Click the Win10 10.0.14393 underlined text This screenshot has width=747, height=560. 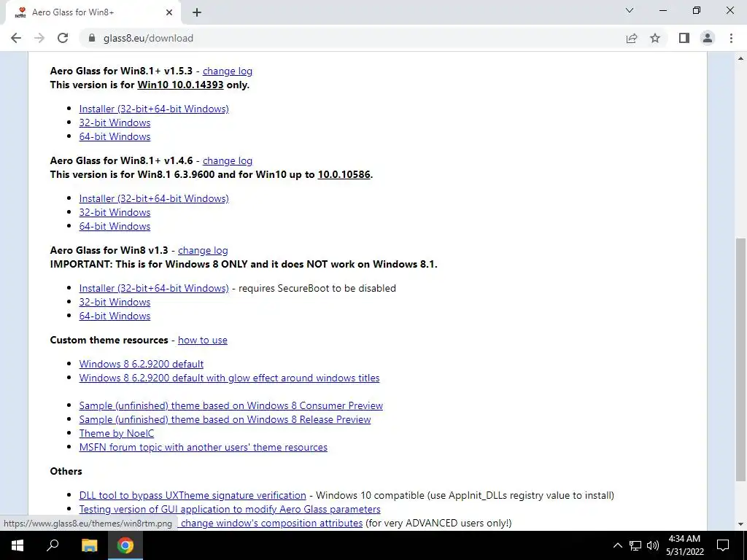181,85
